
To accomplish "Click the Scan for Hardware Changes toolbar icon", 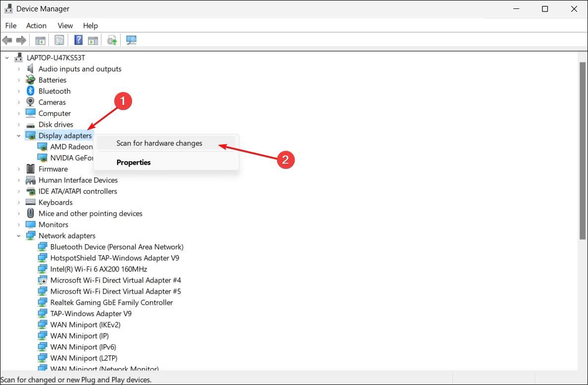I will coord(131,40).
